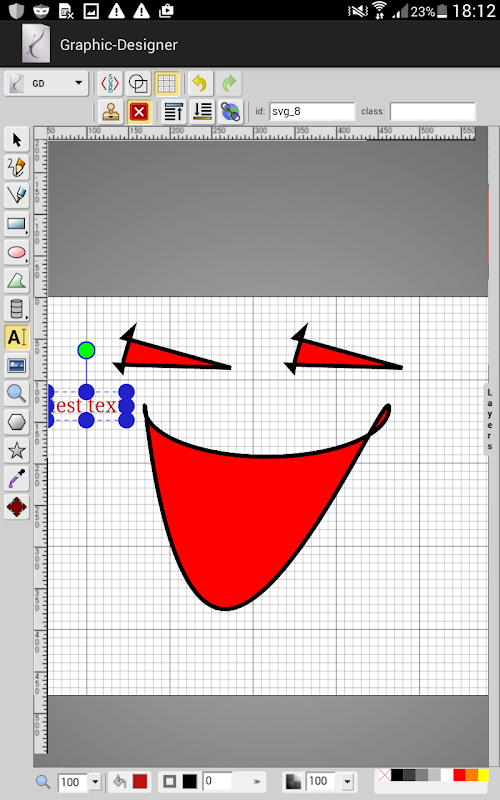Toggle the wireframe mode button
Screen dimensions: 500x800
click(x=138, y=83)
